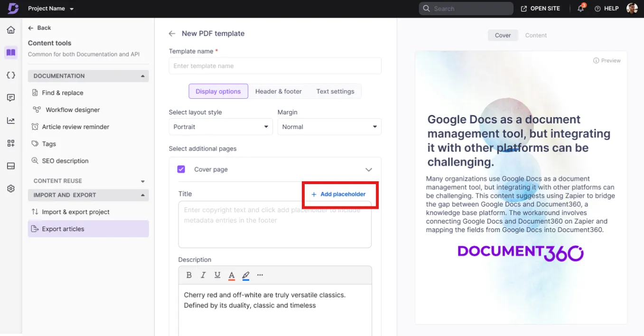Click the notifications bell icon

click(581, 9)
